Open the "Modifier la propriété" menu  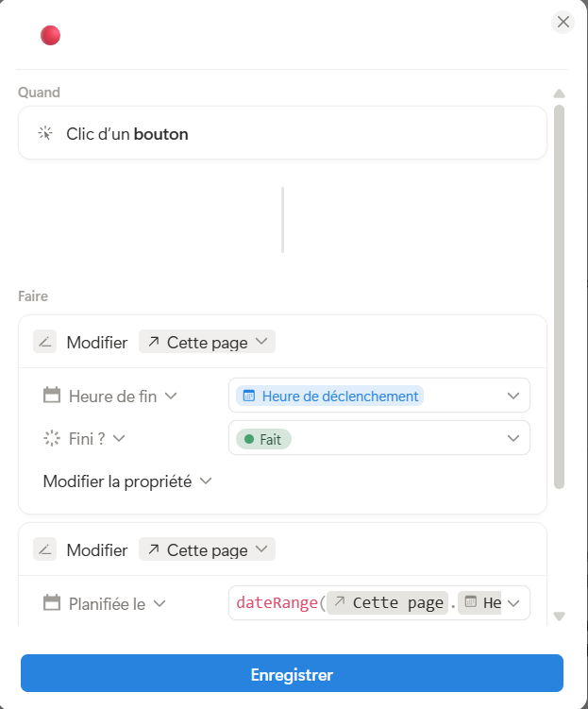click(x=127, y=481)
